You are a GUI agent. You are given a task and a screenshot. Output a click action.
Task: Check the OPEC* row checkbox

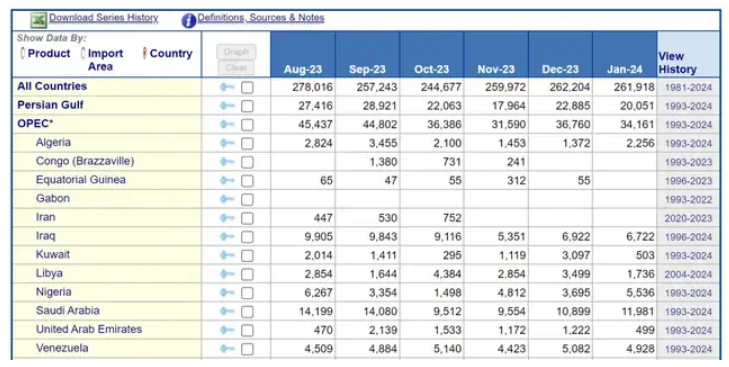click(x=247, y=125)
